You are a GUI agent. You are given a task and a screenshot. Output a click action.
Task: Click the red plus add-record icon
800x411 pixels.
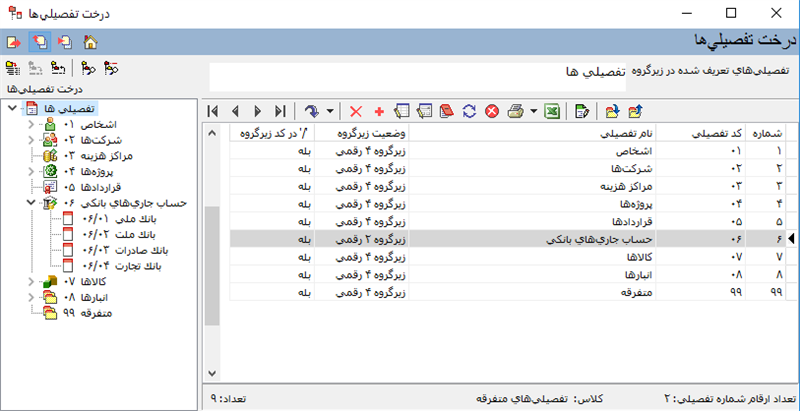[379, 111]
